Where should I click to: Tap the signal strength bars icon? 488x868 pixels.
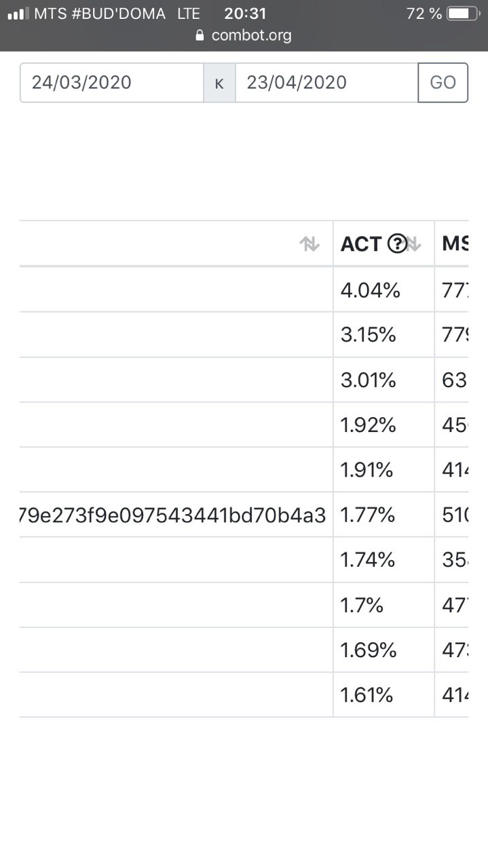pos(18,14)
